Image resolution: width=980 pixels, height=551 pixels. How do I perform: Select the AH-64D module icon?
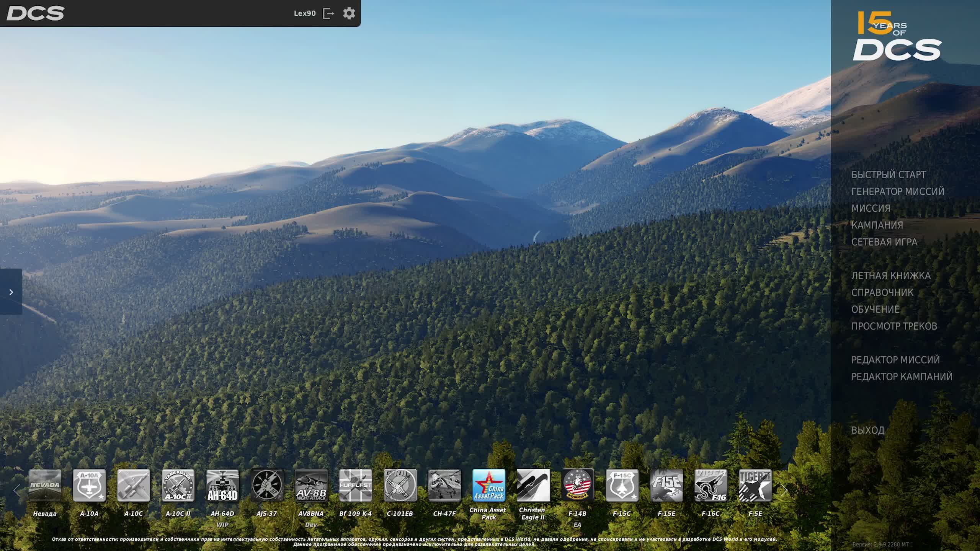pyautogui.click(x=222, y=485)
